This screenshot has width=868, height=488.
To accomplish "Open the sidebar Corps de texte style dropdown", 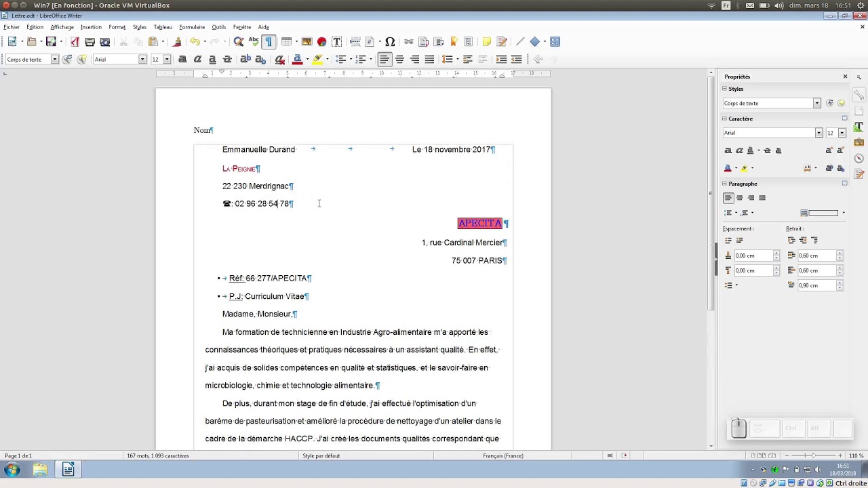I will pyautogui.click(x=816, y=103).
